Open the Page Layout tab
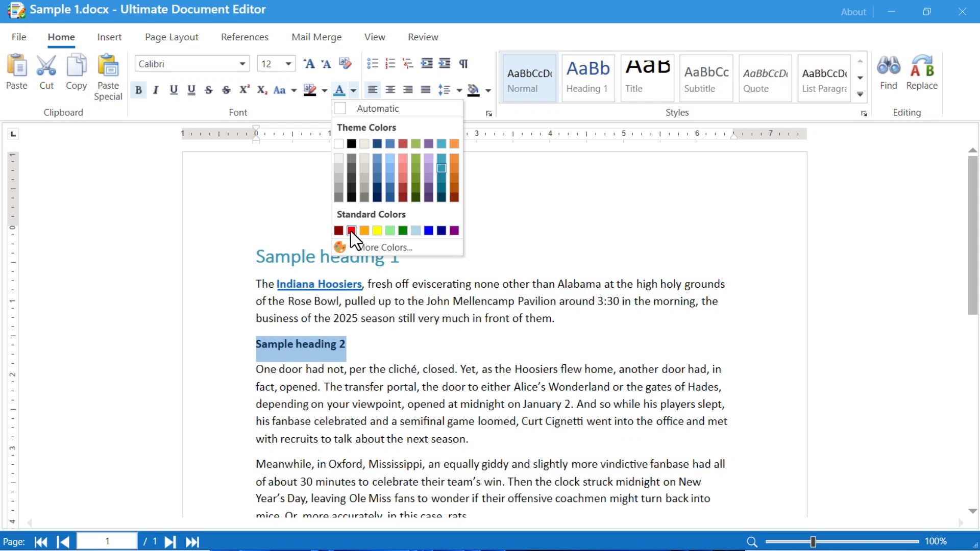This screenshot has width=980, height=551. point(171,37)
